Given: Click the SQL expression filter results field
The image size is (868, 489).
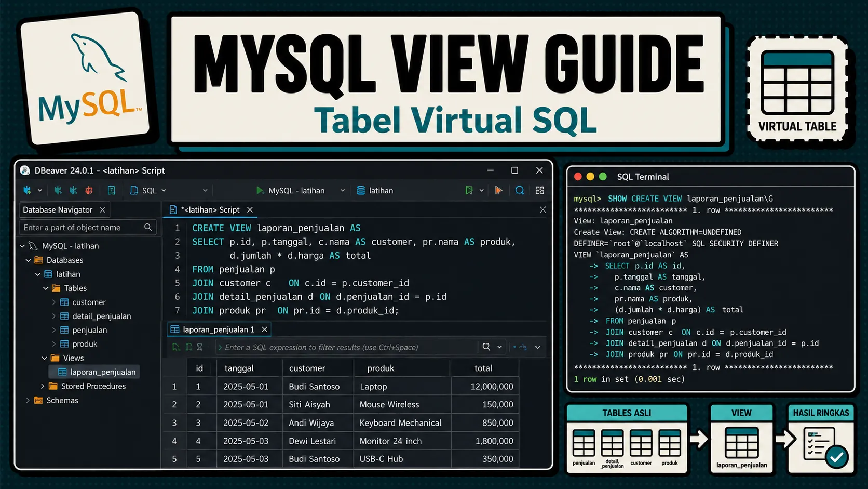Looking at the screenshot, I should coord(346,347).
